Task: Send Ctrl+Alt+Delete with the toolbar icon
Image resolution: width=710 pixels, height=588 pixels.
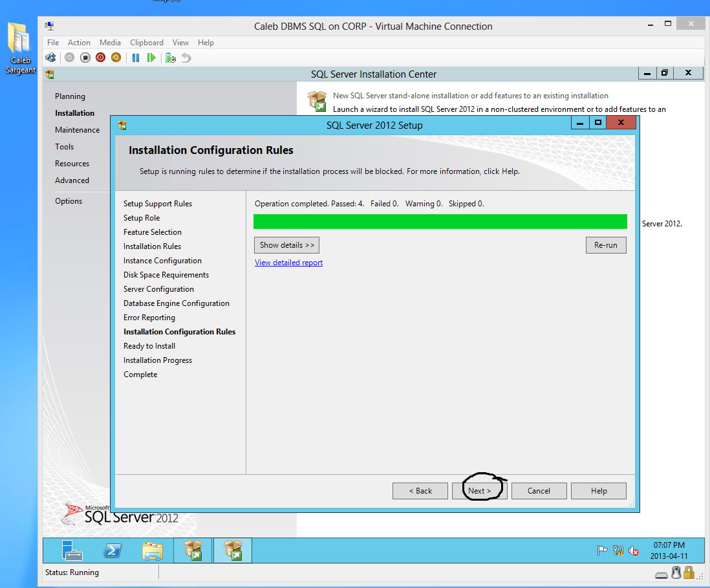Action: 50,58
